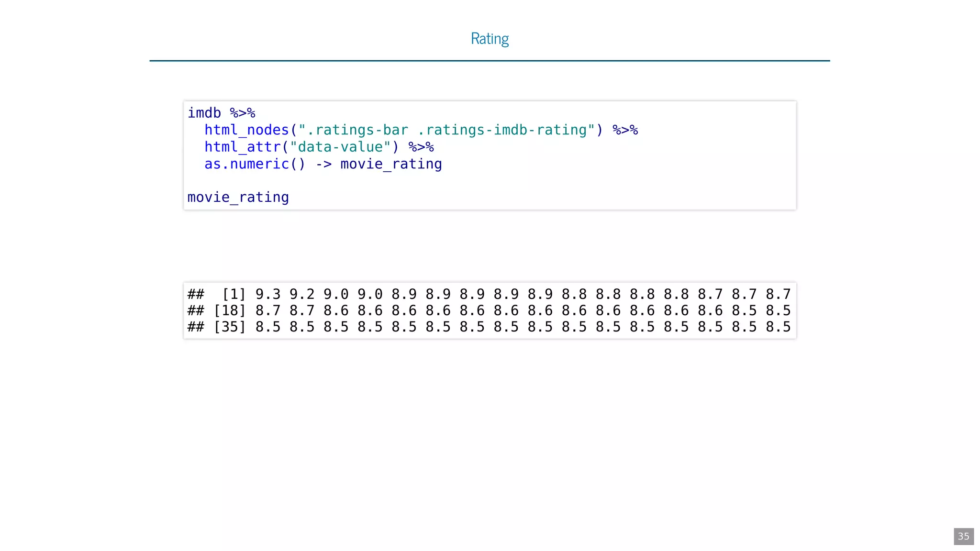Click the standalone 'movie_rating' code line

point(238,197)
